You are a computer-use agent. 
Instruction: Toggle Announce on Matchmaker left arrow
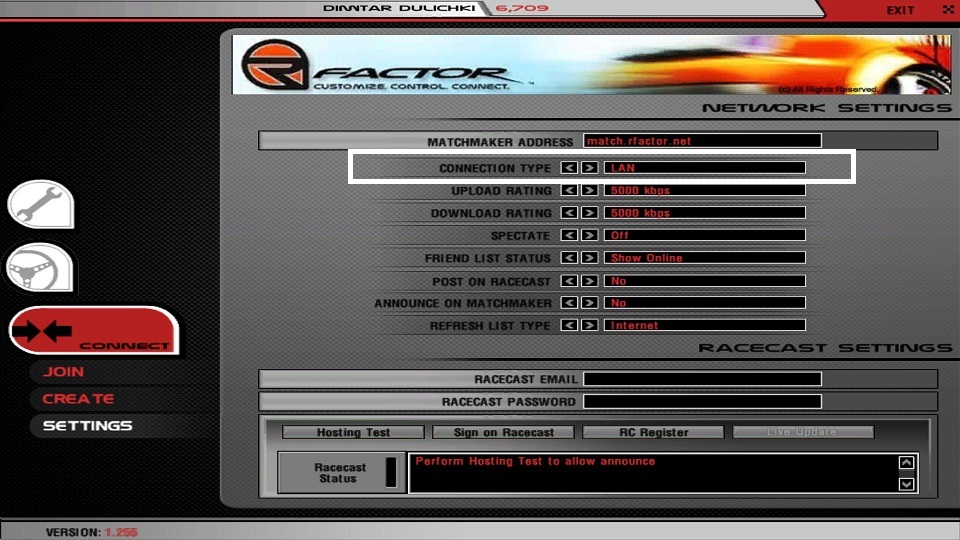[569, 302]
